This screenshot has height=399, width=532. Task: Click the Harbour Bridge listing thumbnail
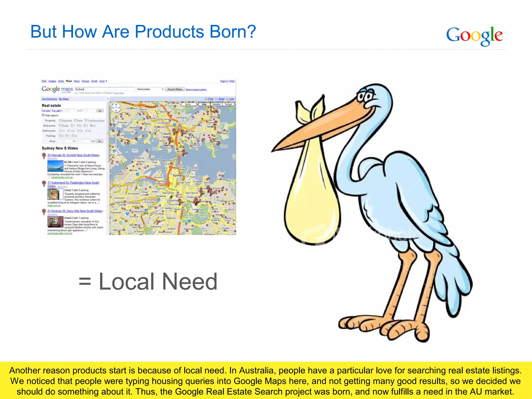(55, 166)
